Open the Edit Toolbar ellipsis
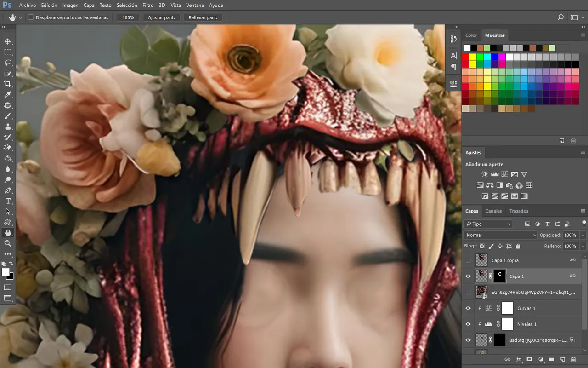588x368 pixels. (x=8, y=254)
